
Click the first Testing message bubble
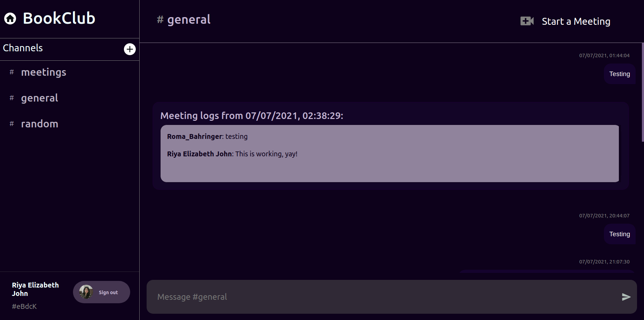[620, 74]
